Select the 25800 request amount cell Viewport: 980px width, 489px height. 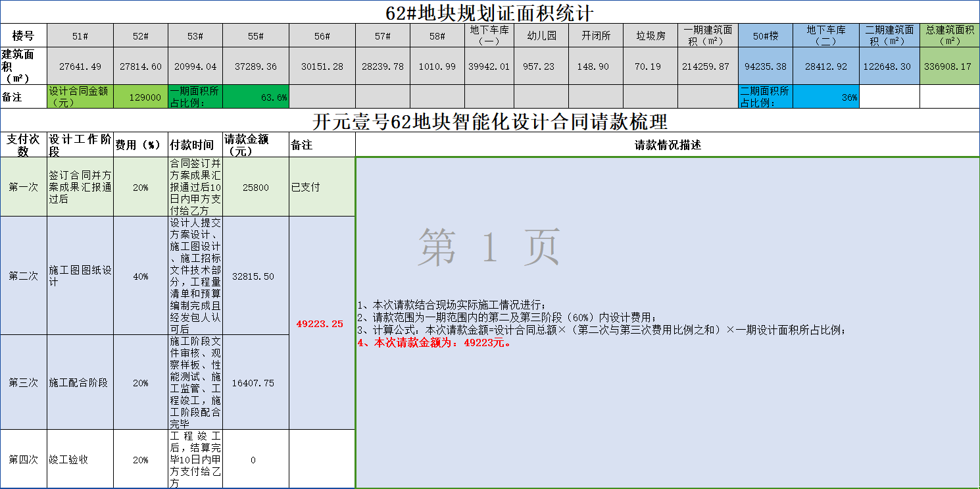point(255,188)
